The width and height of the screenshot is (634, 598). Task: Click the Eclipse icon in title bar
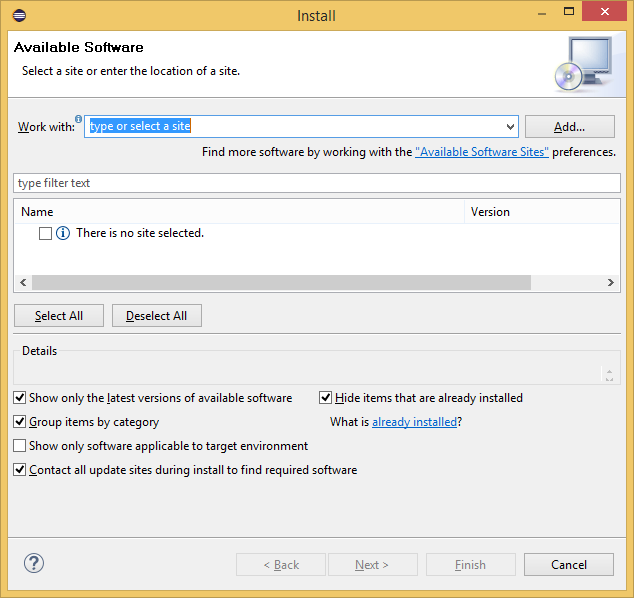pos(19,15)
